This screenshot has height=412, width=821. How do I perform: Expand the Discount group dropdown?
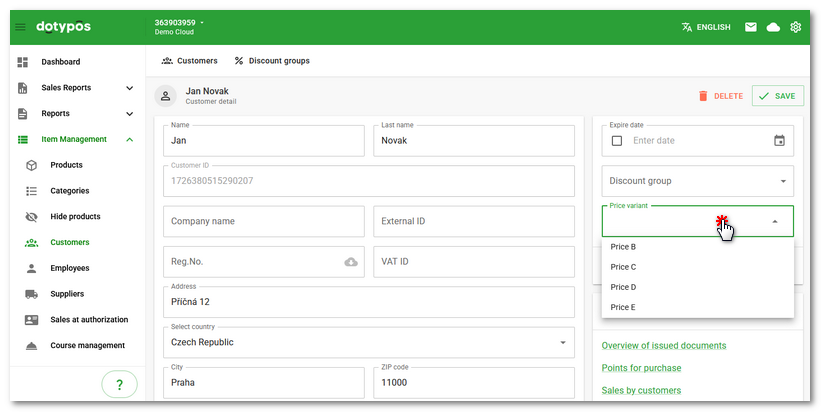(697, 181)
